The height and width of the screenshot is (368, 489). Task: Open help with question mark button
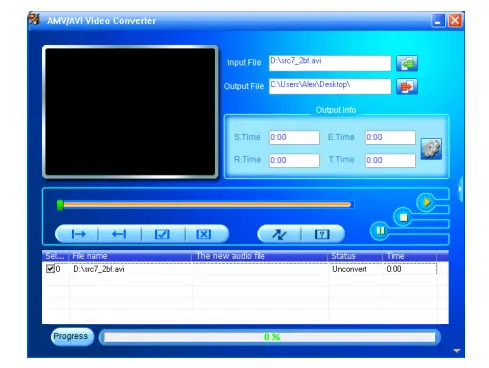point(322,234)
